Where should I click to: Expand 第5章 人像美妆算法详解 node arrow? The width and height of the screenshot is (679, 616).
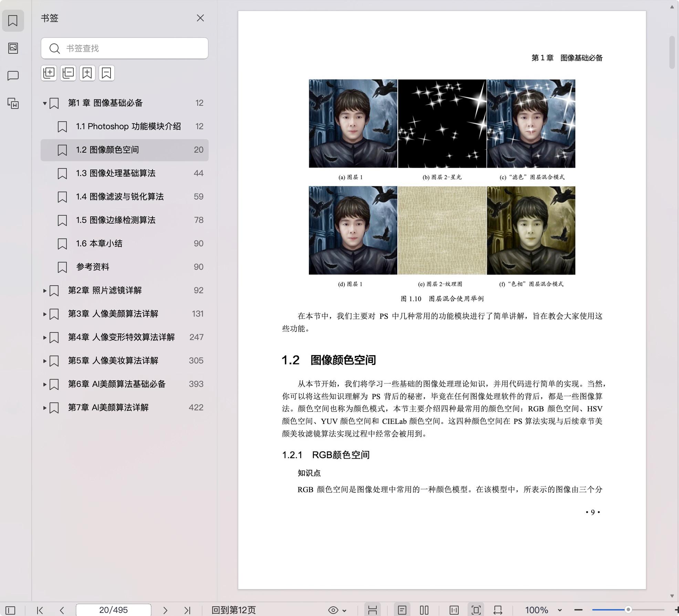[44, 361]
